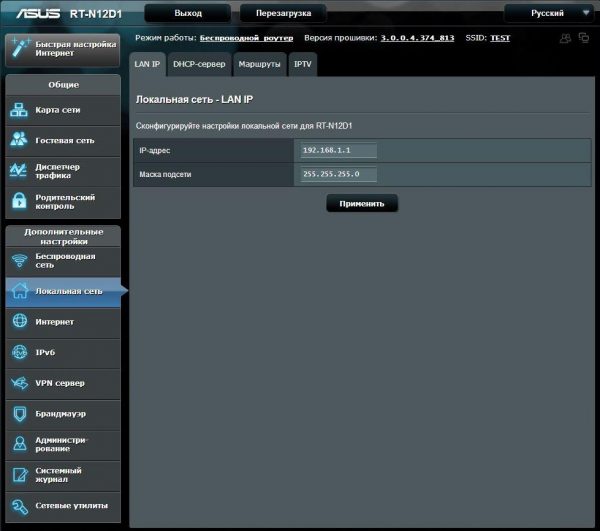Click the Internet (Интернет) globe icon
The height and width of the screenshot is (531, 600).
tap(20, 322)
